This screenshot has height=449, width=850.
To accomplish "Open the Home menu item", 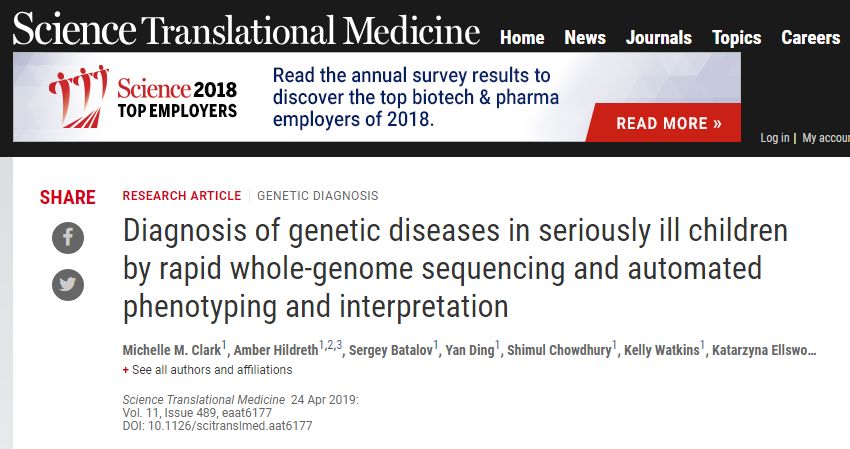I will [522, 38].
